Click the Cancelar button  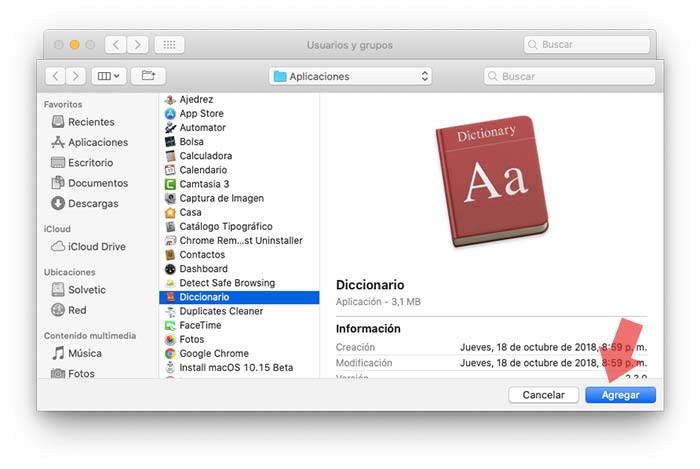click(543, 395)
